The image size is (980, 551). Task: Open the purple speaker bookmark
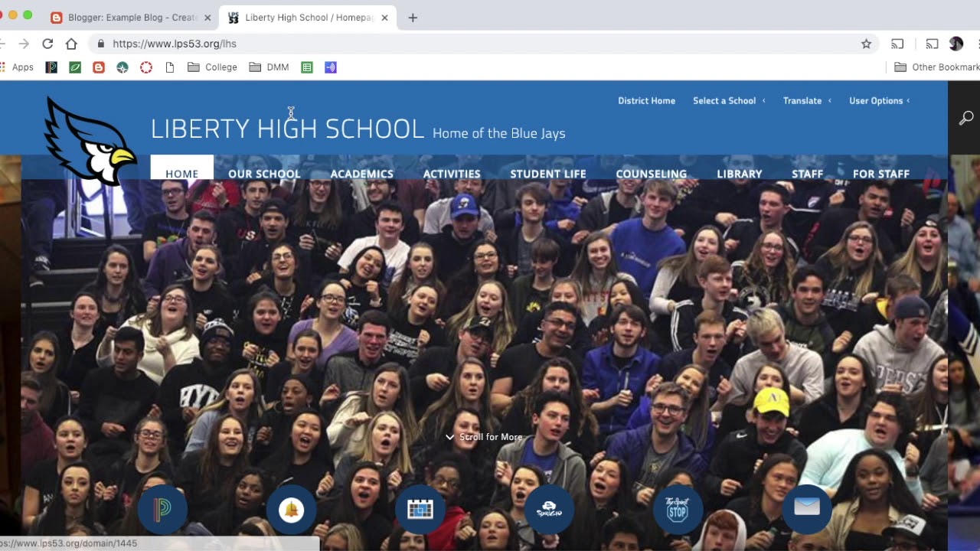[331, 67]
